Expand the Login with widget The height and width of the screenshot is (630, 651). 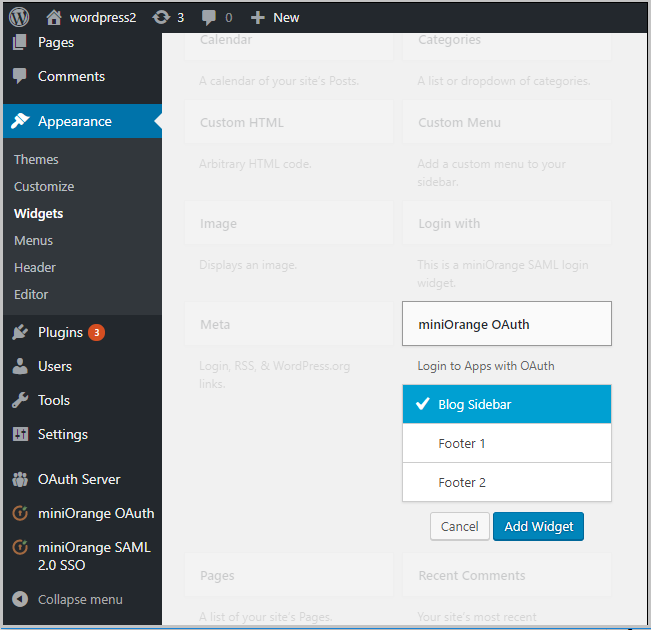[x=507, y=223]
